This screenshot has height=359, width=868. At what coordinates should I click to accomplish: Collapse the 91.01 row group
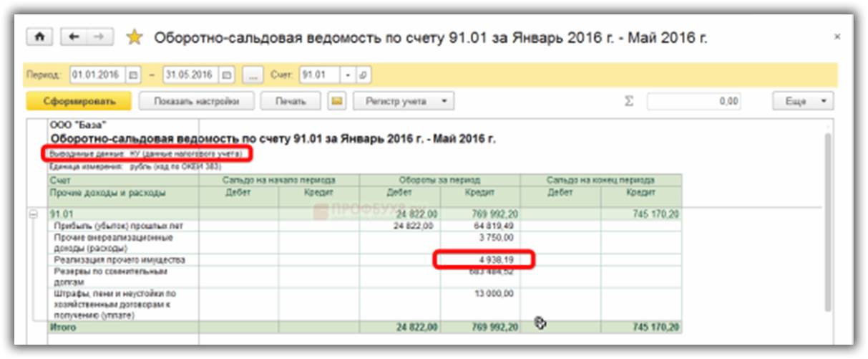coord(33,214)
